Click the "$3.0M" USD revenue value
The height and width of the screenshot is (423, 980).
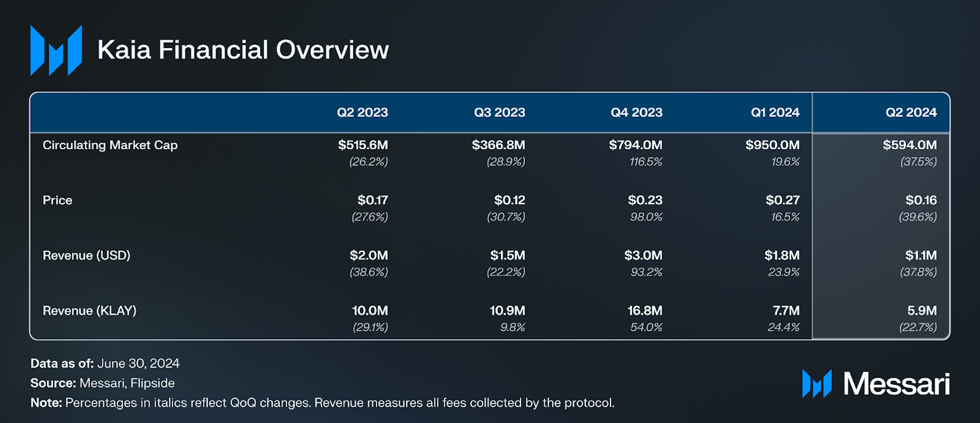(643, 255)
